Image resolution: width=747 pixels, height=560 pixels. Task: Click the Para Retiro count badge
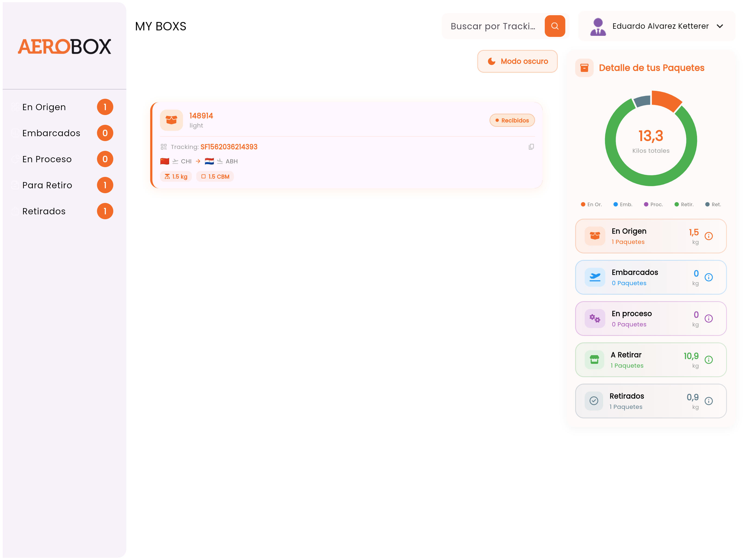(x=105, y=185)
